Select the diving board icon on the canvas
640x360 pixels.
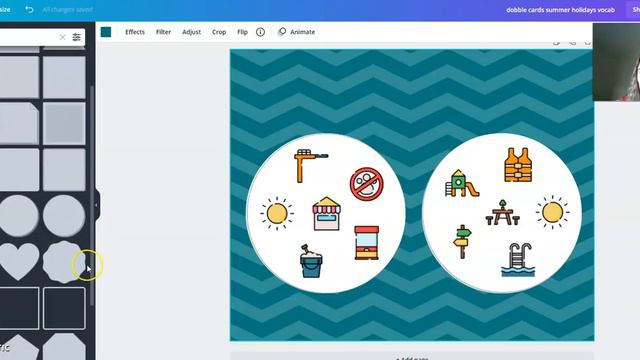pos(311,165)
